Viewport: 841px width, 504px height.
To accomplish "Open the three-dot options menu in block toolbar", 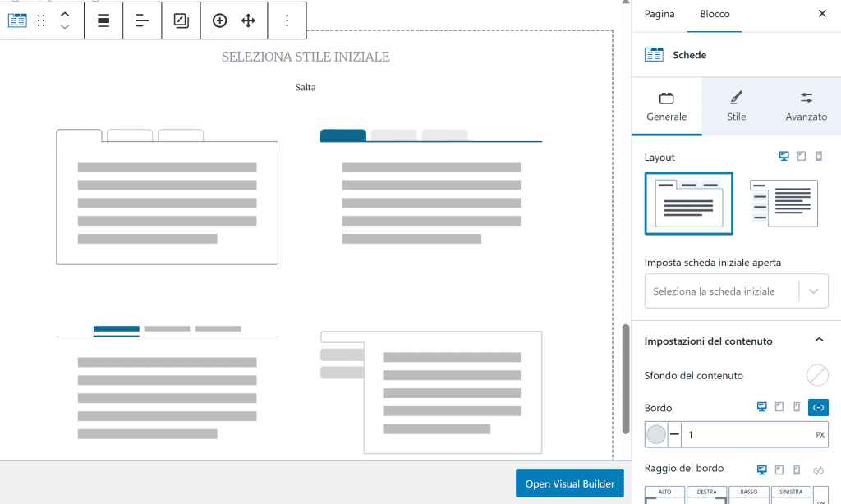I will click(x=287, y=21).
